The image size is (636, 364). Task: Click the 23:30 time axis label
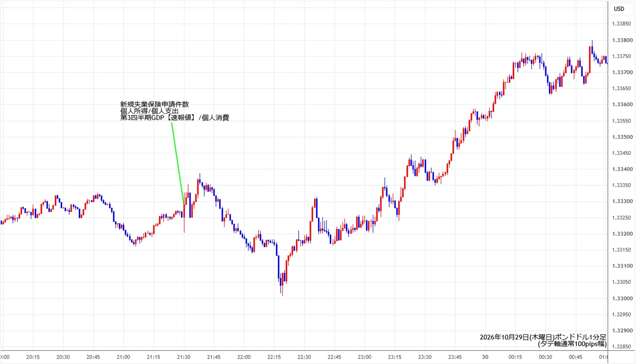point(425,357)
